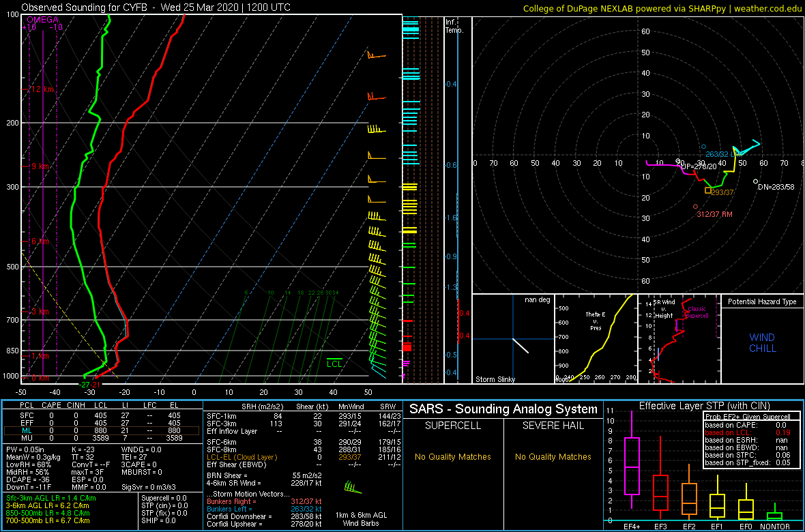
Task: Click the OMEGA label on the skew-T
Action: coord(42,20)
